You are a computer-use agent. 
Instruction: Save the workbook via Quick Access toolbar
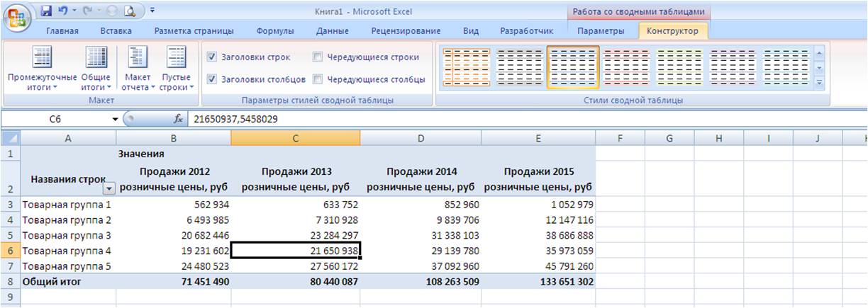[47, 11]
